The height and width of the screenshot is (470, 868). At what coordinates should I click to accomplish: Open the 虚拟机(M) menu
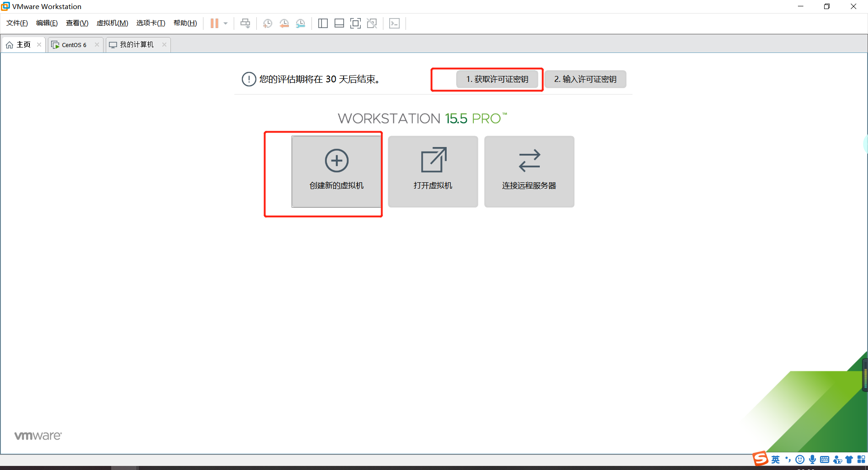(113, 23)
